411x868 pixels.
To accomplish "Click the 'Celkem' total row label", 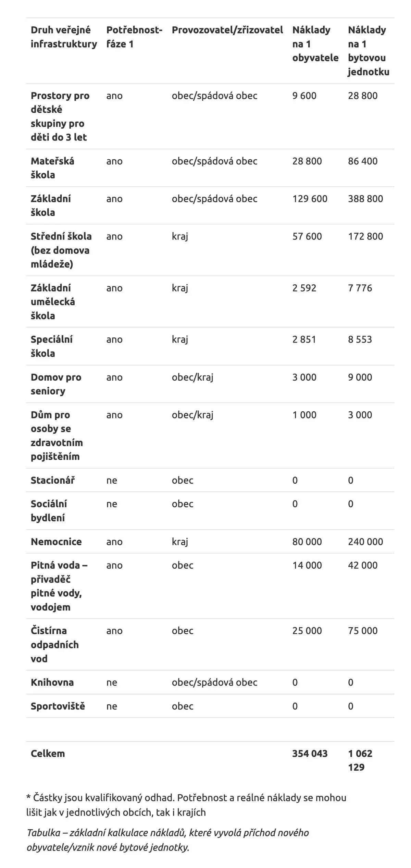I will point(48,753).
